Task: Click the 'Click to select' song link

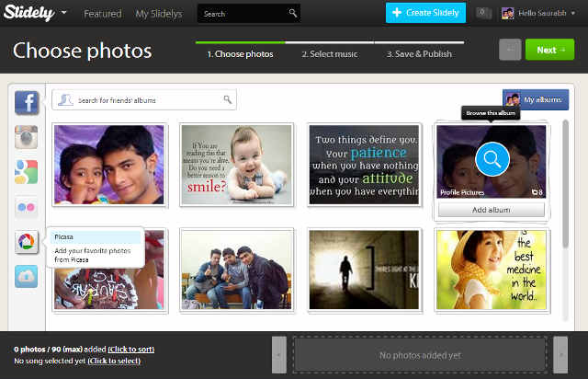Action: (114, 361)
